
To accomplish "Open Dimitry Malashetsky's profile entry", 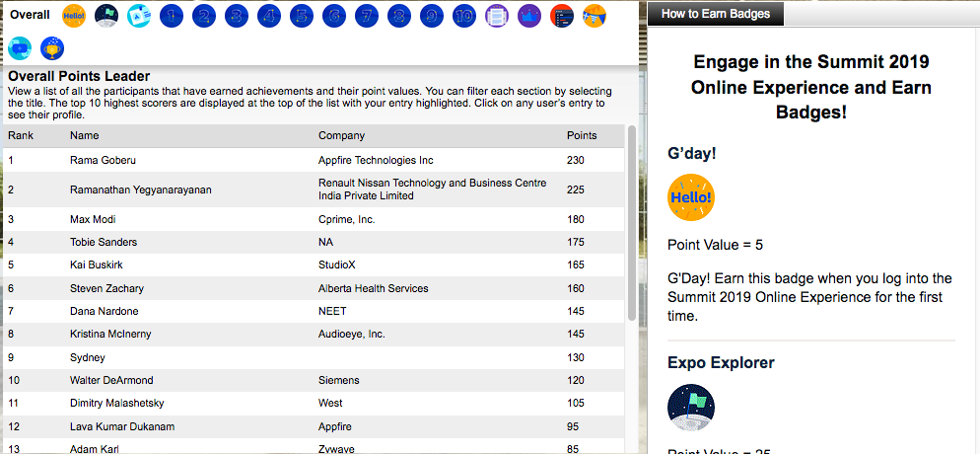I will click(x=314, y=404).
